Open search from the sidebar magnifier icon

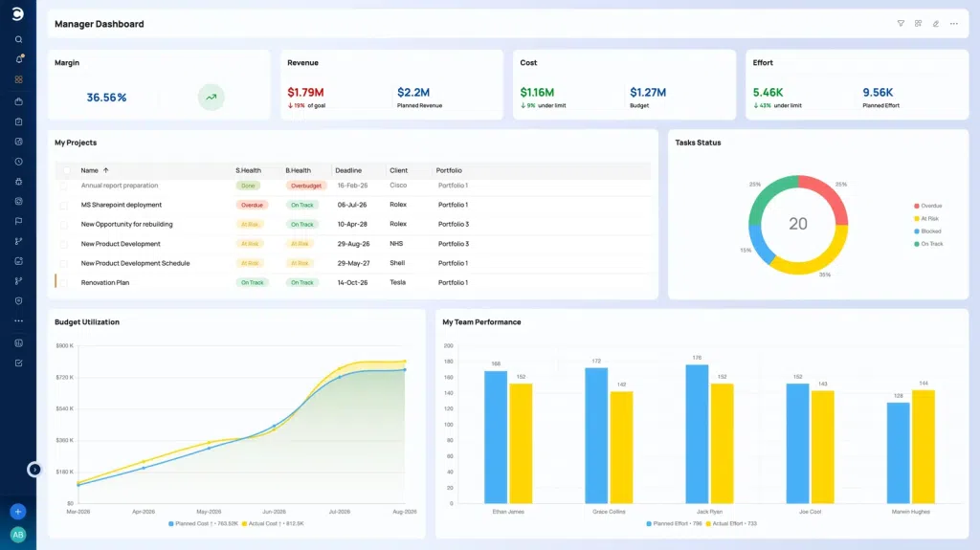(x=19, y=39)
